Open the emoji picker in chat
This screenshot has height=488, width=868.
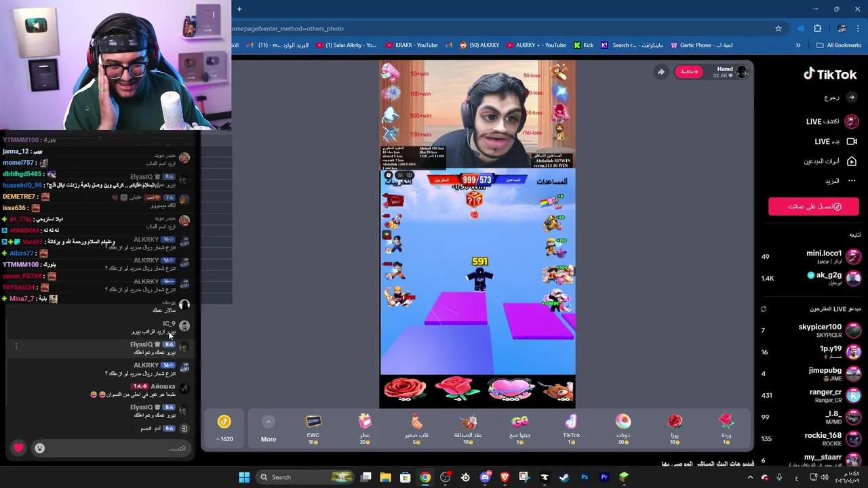(x=39, y=448)
